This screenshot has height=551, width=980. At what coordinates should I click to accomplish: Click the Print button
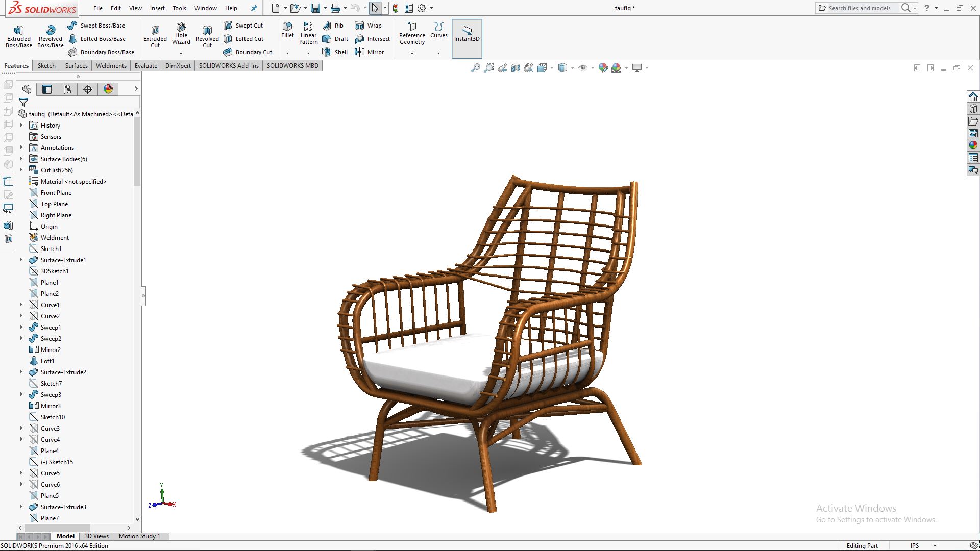[335, 8]
